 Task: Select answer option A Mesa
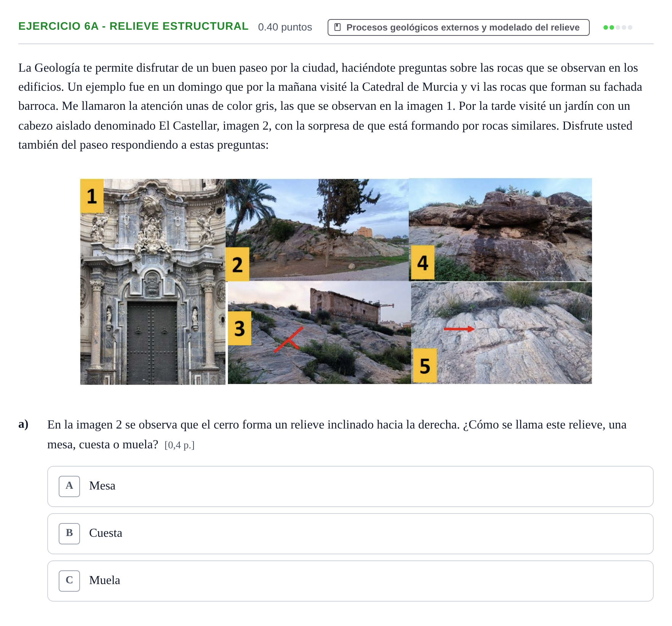(350, 486)
